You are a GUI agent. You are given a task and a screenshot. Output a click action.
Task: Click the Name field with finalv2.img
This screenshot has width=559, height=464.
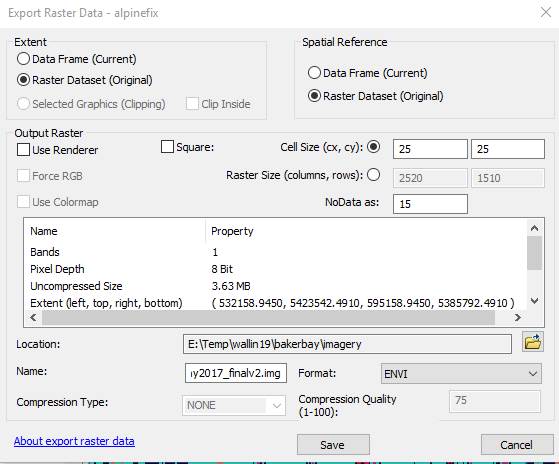tap(236, 373)
